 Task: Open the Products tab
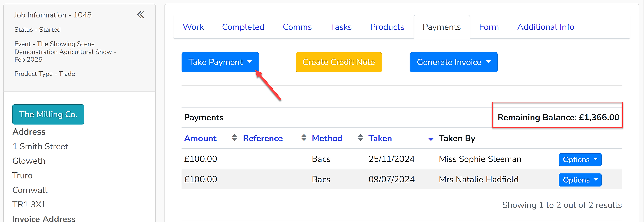(387, 27)
